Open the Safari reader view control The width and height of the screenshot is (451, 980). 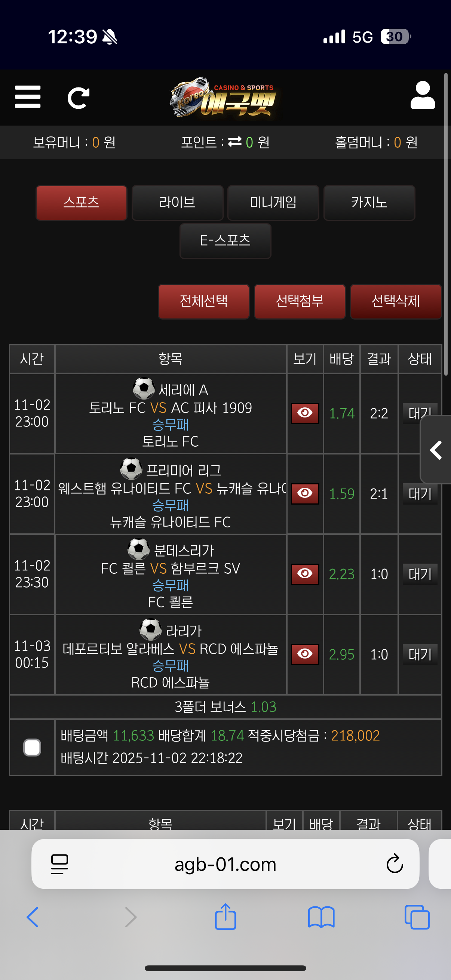[59, 864]
